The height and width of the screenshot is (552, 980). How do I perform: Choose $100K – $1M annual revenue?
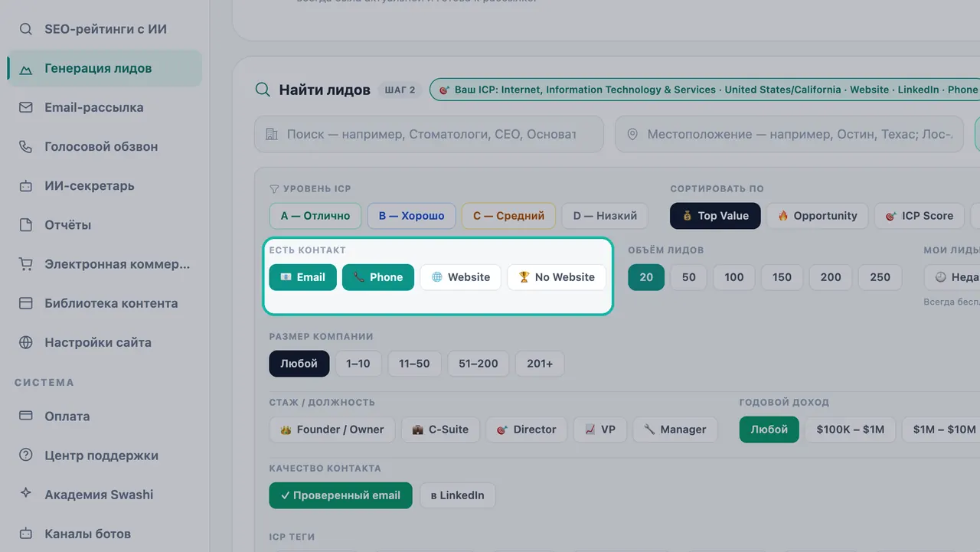tap(851, 430)
